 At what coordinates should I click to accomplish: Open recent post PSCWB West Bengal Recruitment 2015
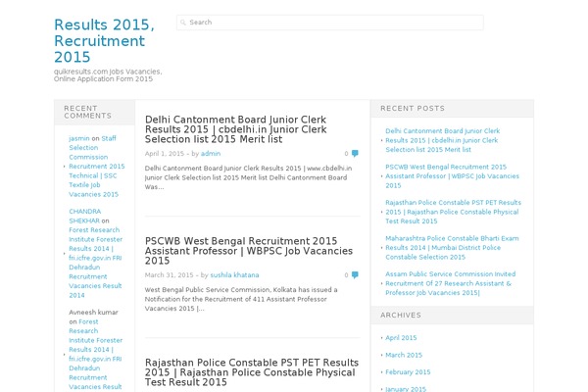click(x=452, y=176)
